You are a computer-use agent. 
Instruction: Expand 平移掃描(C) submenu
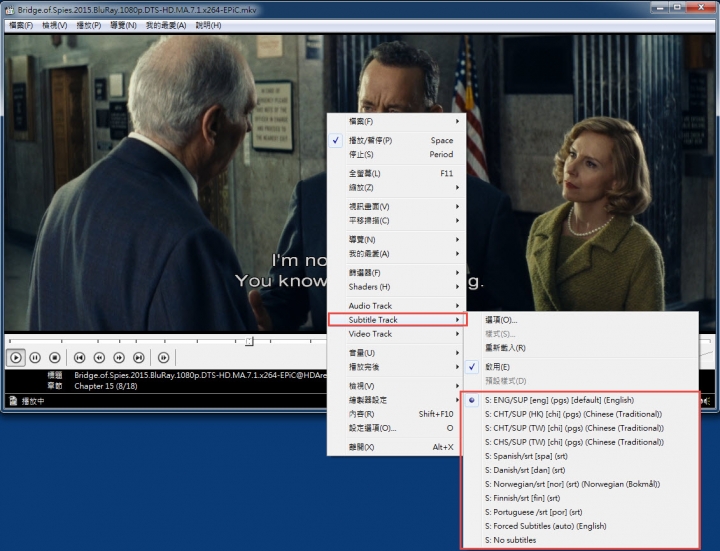tap(397, 221)
